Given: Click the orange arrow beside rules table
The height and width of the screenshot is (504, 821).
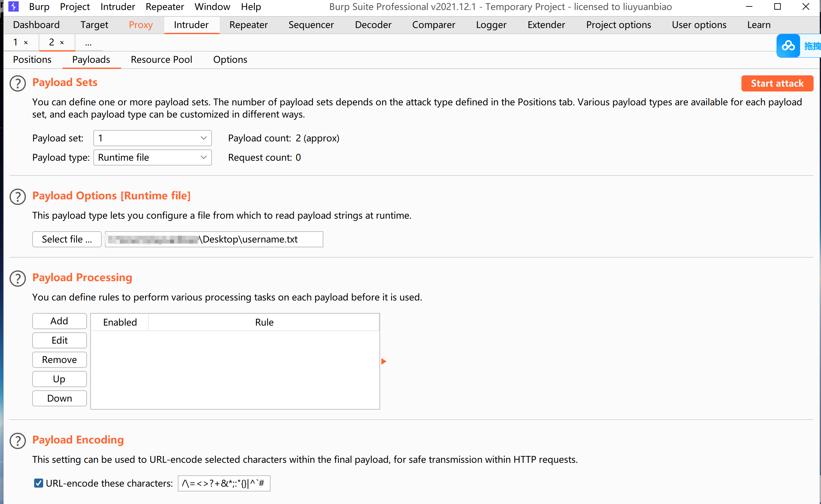Looking at the screenshot, I should 384,361.
